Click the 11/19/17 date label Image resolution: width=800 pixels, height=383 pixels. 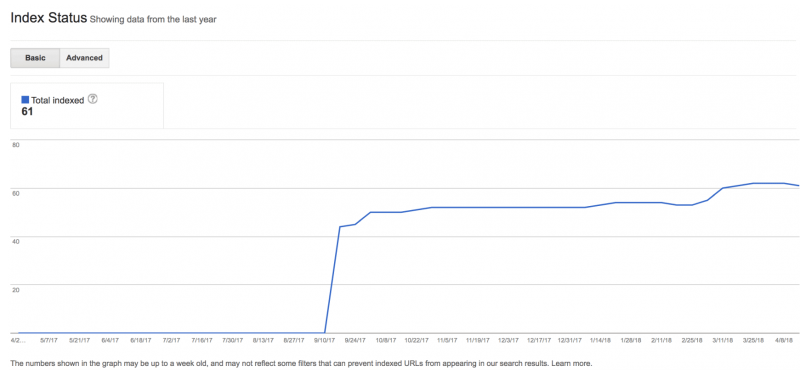(478, 340)
